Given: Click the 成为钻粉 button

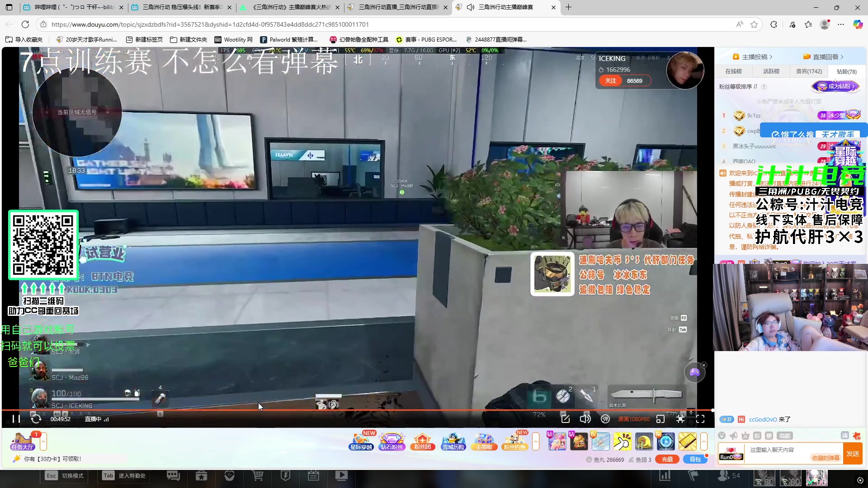Looking at the screenshot, I should pos(835,86).
